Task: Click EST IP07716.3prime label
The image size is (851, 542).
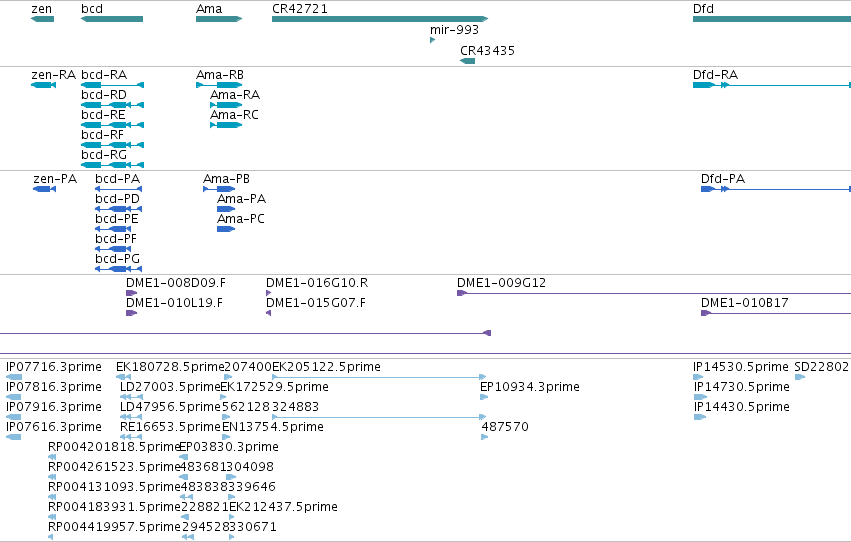Action: (x=54, y=367)
